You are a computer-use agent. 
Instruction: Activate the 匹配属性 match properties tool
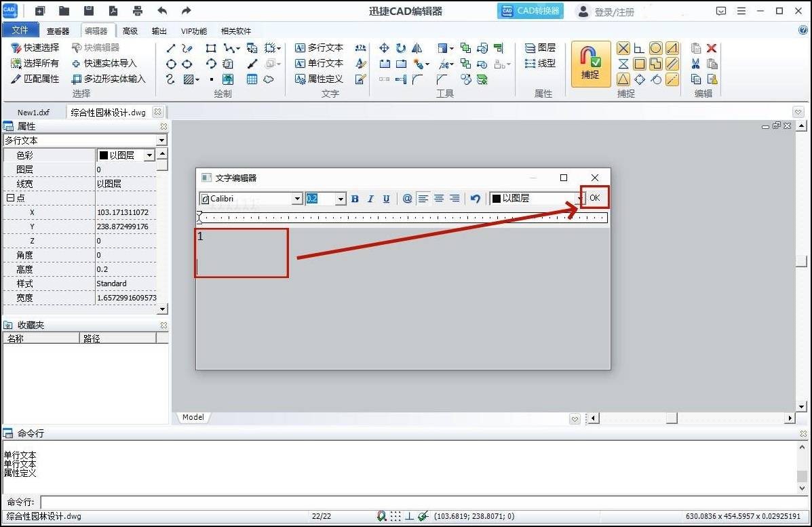[x=35, y=79]
